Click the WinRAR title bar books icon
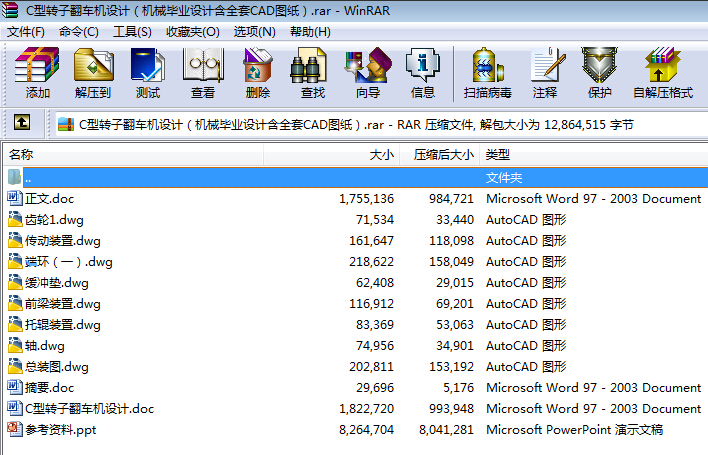Screen dimensions: 708x455 click(x=9, y=10)
